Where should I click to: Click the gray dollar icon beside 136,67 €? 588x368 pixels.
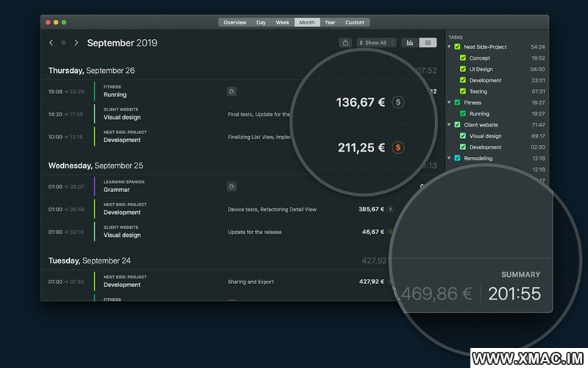[398, 102]
